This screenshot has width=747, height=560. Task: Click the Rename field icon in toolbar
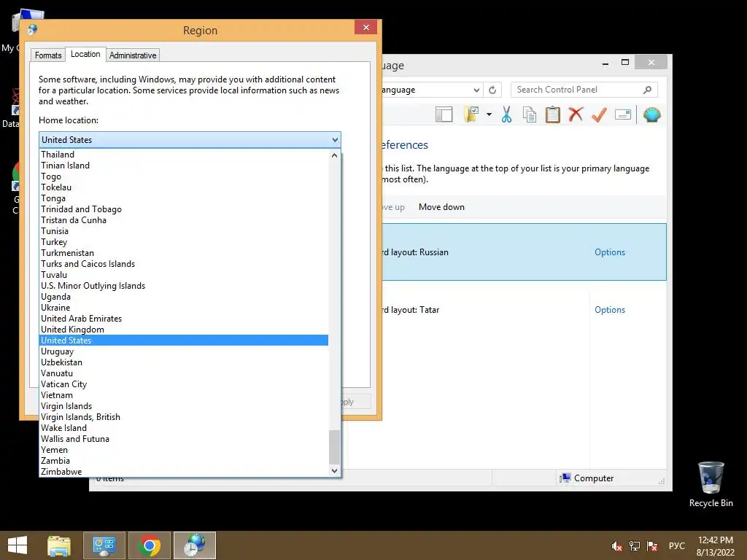[623, 114]
